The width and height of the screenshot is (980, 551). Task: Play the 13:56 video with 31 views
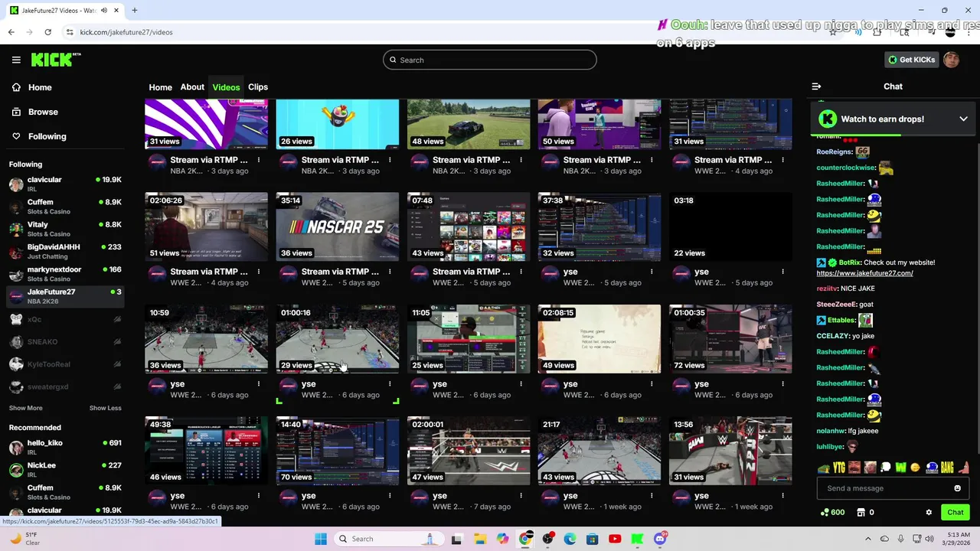pos(730,451)
